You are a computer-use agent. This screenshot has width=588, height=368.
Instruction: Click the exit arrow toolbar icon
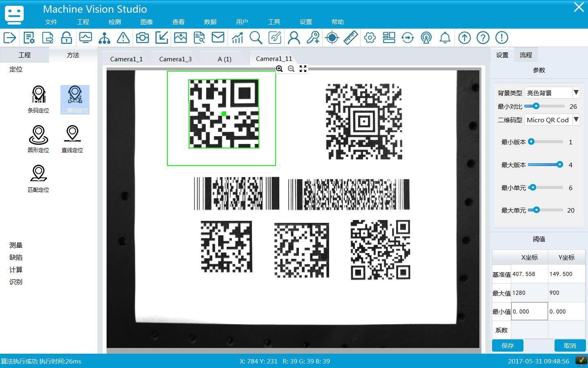(10, 38)
